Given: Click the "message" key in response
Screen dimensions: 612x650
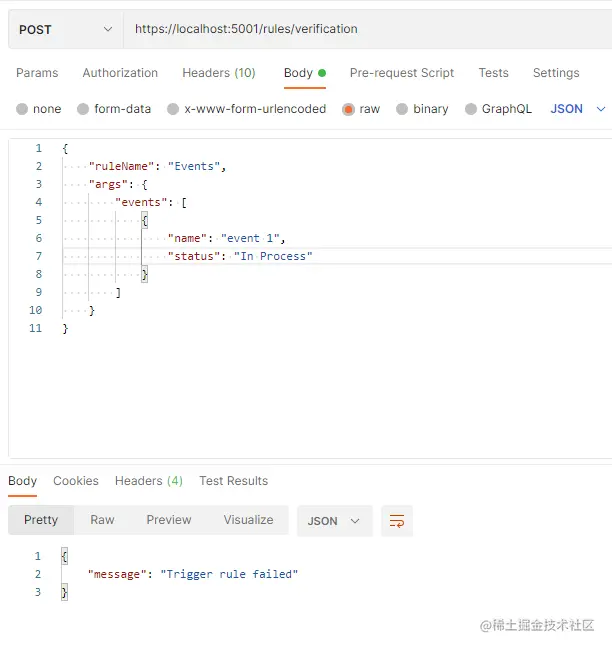Looking at the screenshot, I should pyautogui.click(x=117, y=574).
